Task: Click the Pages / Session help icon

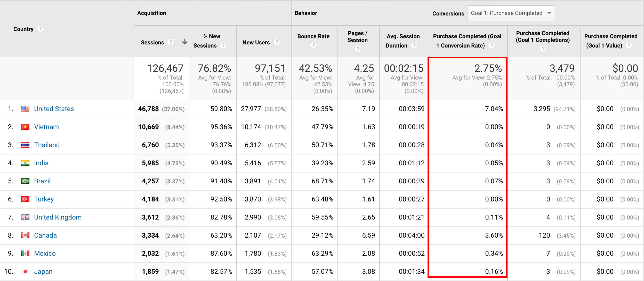Action: point(358,49)
